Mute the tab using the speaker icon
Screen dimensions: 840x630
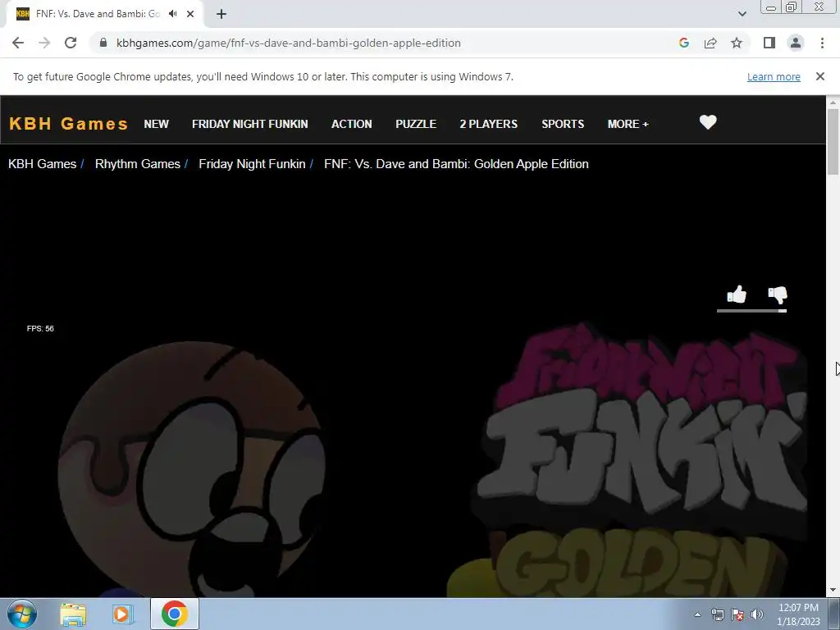[172, 14]
